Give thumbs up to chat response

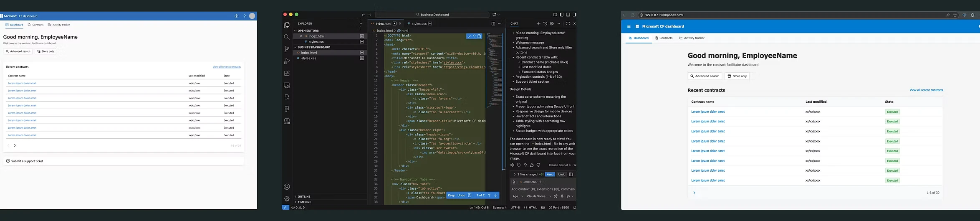pos(532,165)
